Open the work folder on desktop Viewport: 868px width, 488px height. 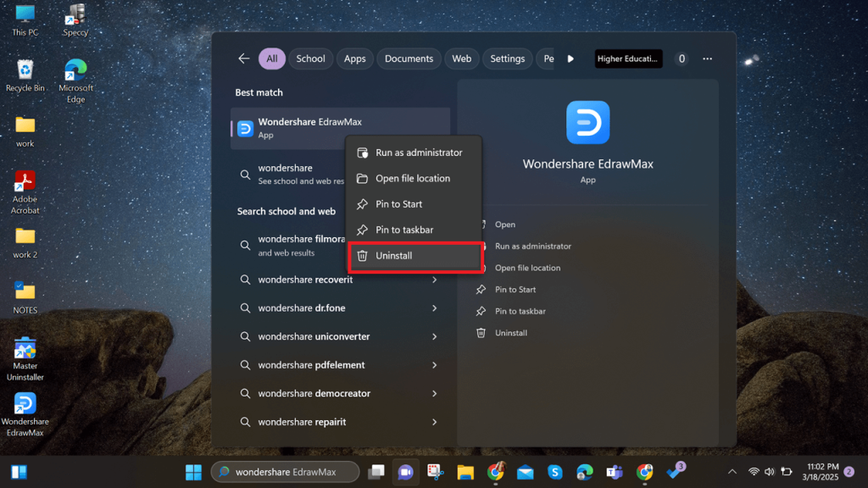point(25,131)
